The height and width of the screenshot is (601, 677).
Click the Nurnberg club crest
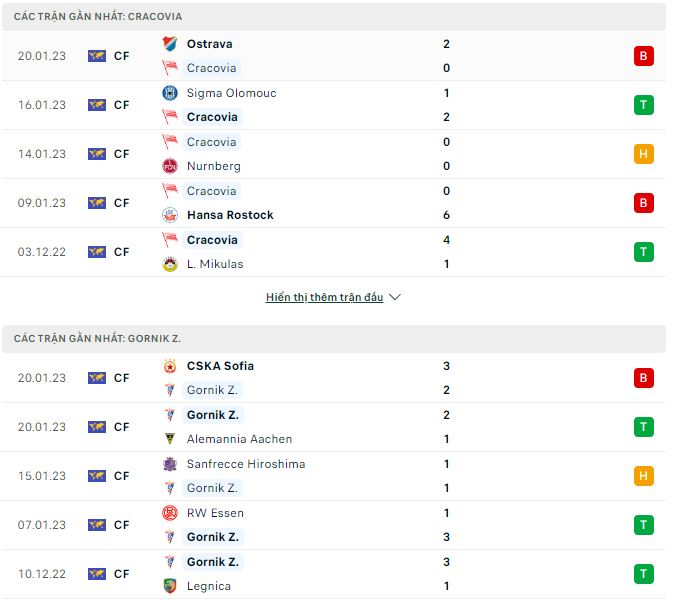pos(170,166)
